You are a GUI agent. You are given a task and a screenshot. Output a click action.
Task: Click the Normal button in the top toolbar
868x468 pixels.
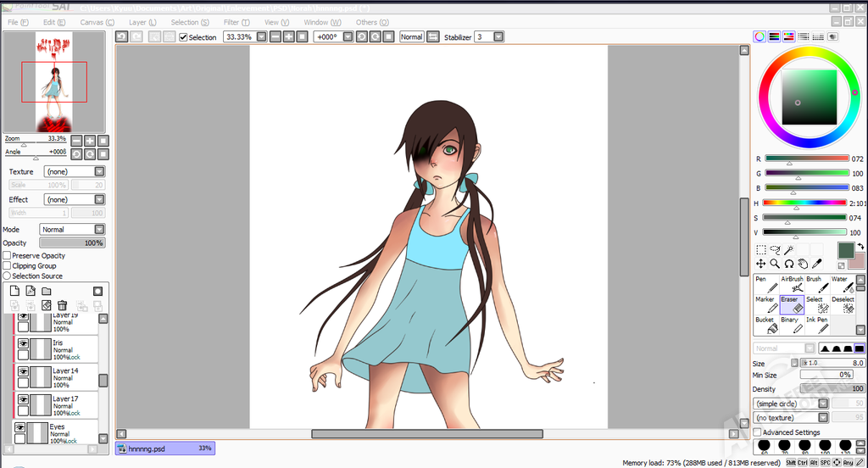click(x=411, y=37)
